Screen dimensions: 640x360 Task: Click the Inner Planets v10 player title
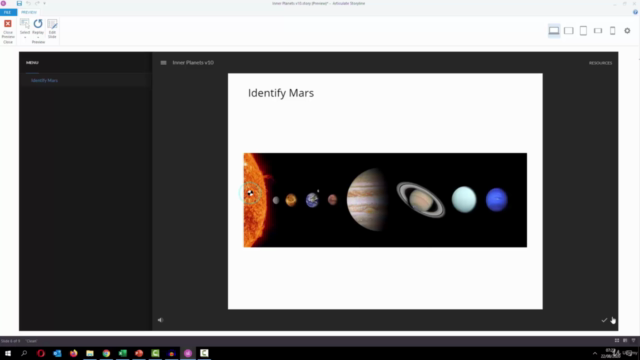(193, 63)
